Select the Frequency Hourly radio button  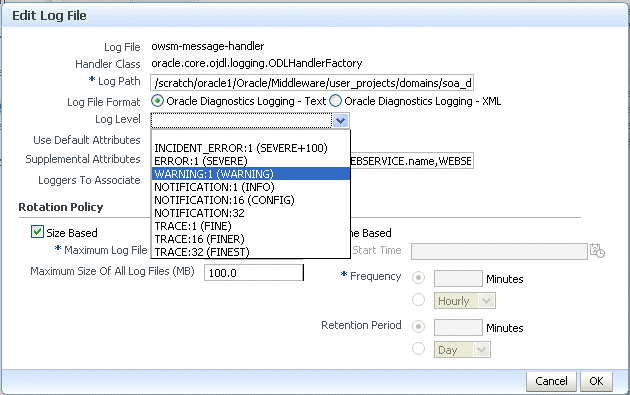(419, 300)
